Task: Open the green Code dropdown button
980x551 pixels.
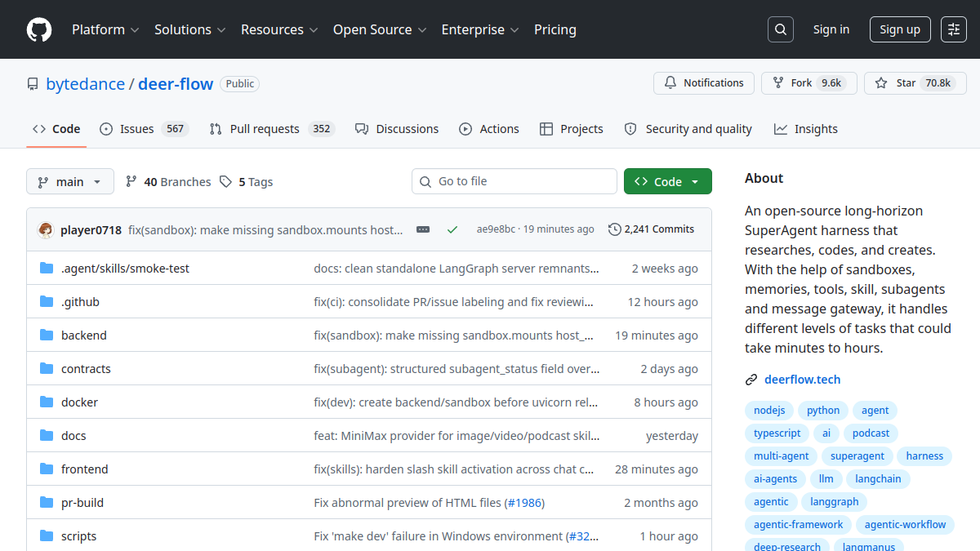Action: click(668, 181)
